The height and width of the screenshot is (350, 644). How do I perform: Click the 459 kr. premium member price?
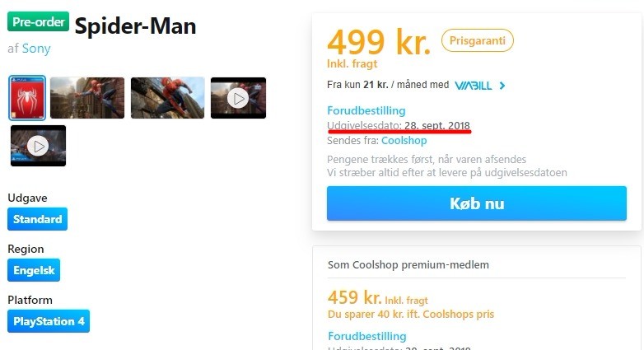pos(354,297)
